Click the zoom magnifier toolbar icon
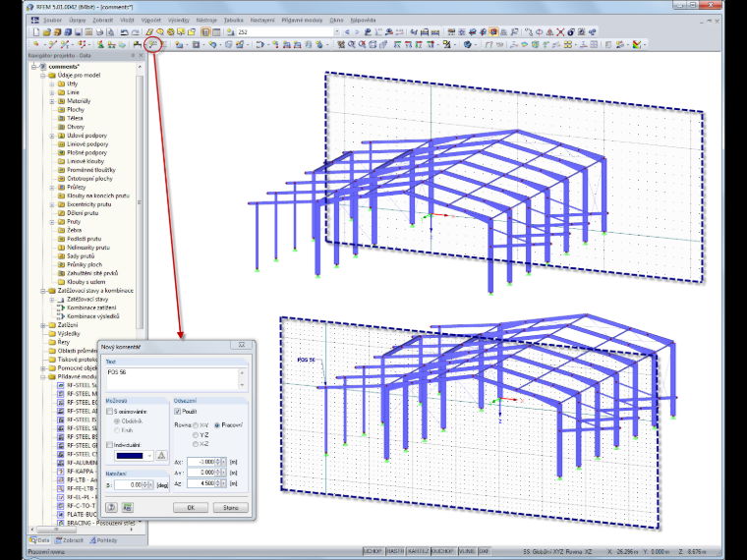The height and width of the screenshot is (560, 747). 352,44
